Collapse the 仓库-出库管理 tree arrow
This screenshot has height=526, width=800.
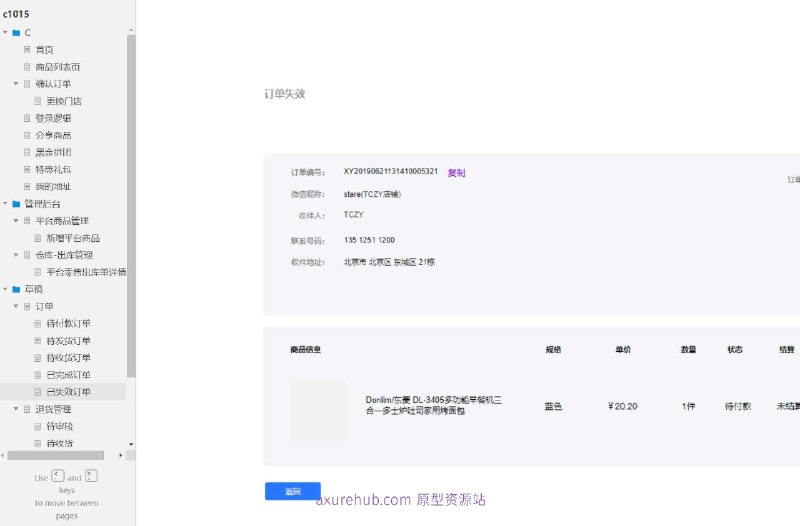pos(16,255)
